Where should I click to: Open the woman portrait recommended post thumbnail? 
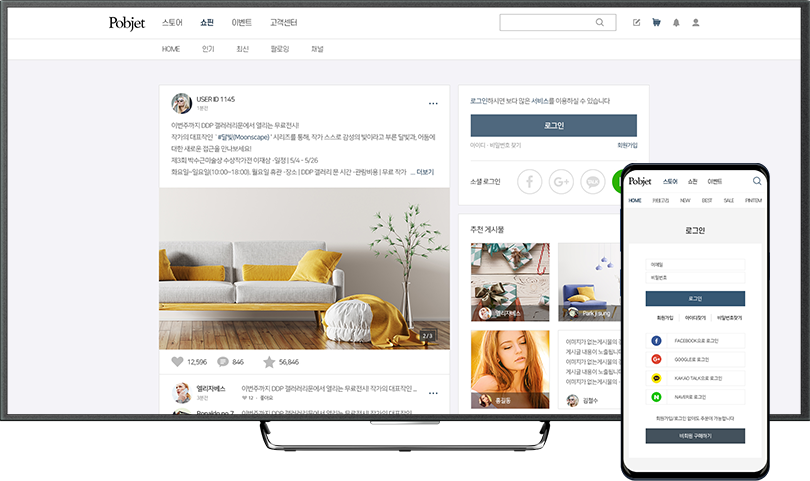tap(510, 369)
